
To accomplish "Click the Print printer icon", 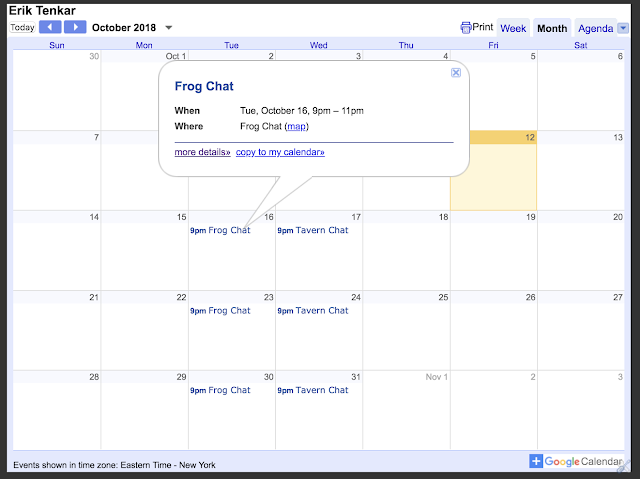I will (465, 28).
